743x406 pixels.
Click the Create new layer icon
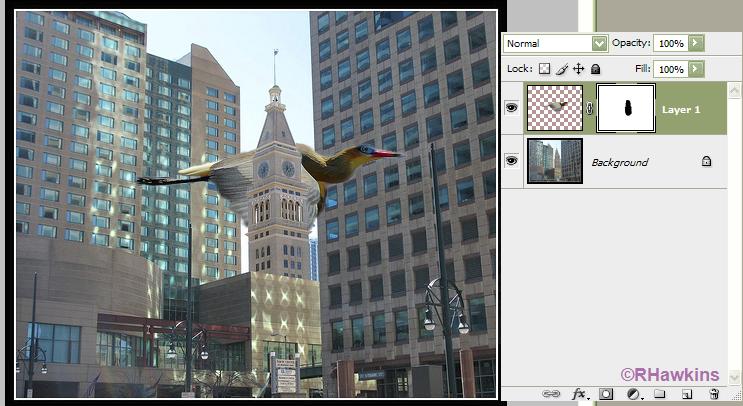coord(687,394)
